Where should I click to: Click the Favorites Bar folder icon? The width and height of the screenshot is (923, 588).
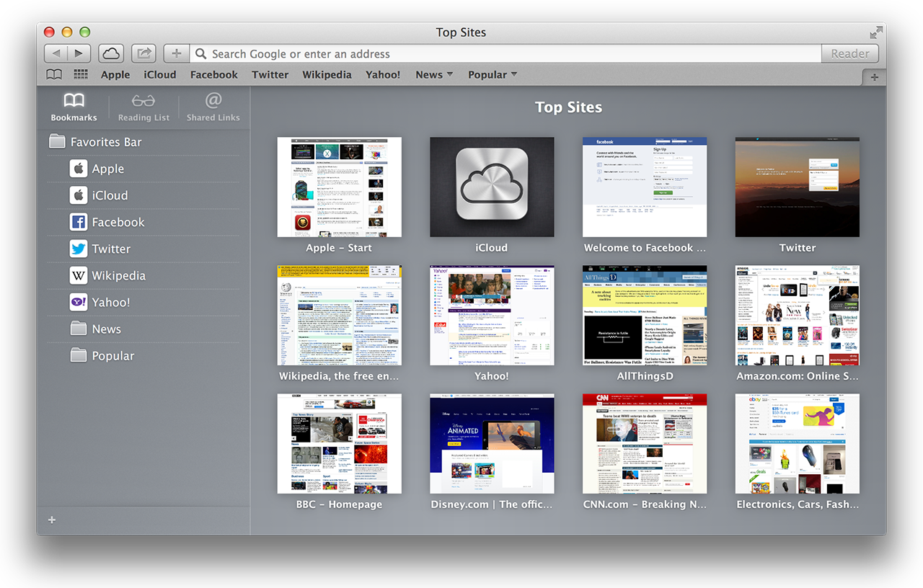57,142
